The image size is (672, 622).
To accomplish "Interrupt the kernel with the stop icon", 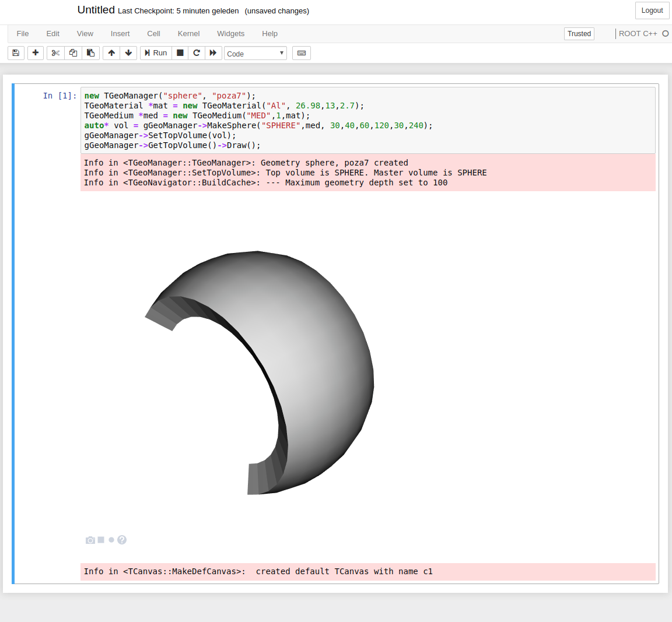I will (x=180, y=53).
